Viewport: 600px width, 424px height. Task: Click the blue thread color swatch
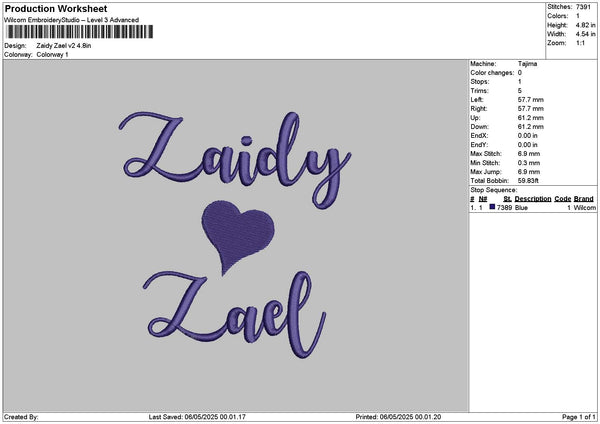[x=492, y=207]
